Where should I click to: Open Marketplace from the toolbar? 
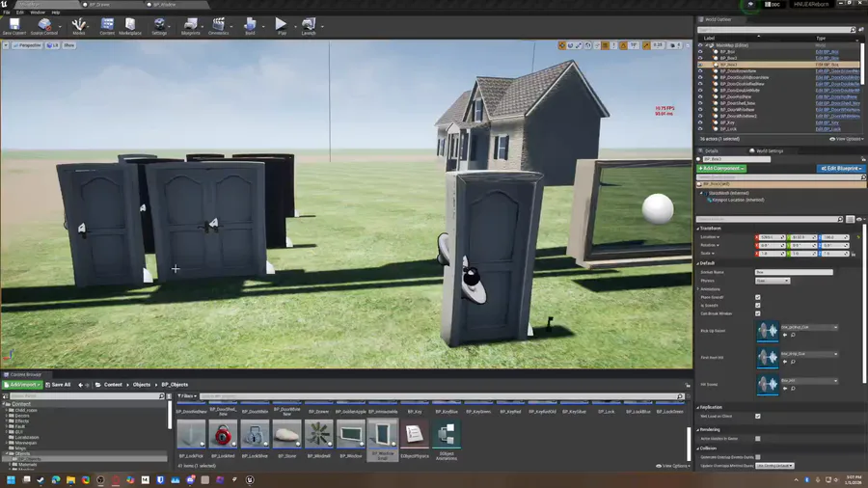[129, 25]
